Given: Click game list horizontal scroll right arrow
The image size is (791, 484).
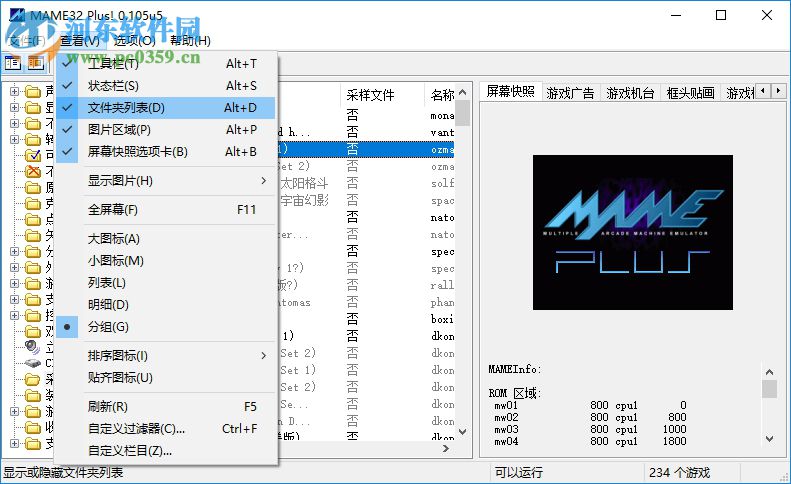Looking at the screenshot, I should (x=445, y=448).
